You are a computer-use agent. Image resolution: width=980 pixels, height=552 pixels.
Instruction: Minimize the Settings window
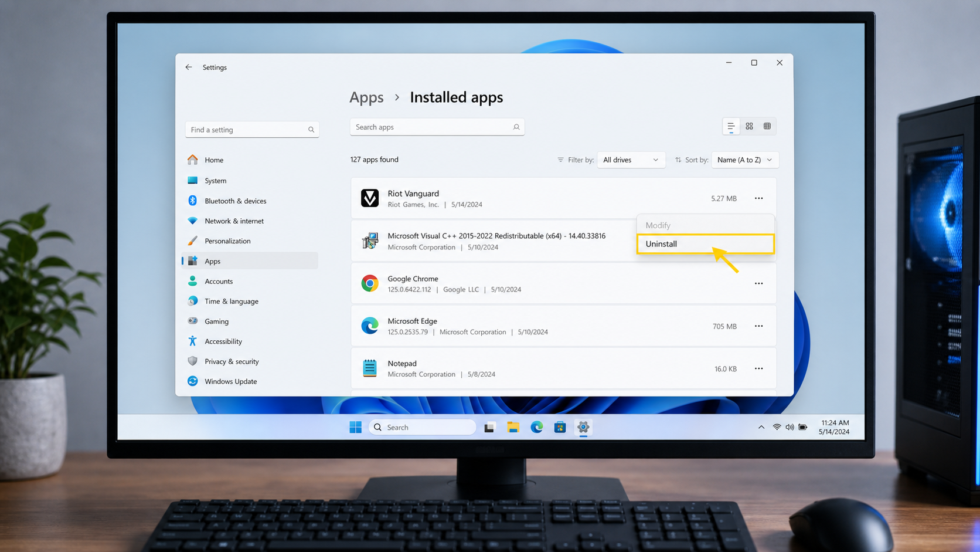point(729,63)
